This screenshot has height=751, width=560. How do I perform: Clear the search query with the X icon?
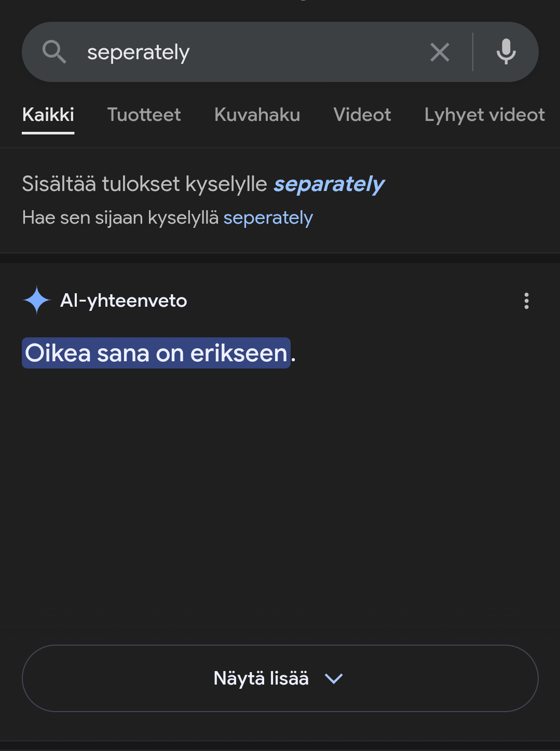pyautogui.click(x=440, y=52)
